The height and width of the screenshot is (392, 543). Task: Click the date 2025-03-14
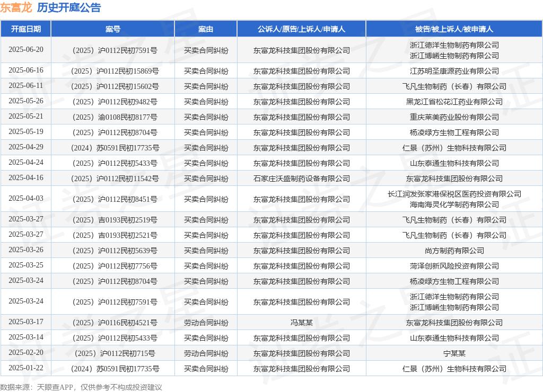pyautogui.click(x=26, y=337)
